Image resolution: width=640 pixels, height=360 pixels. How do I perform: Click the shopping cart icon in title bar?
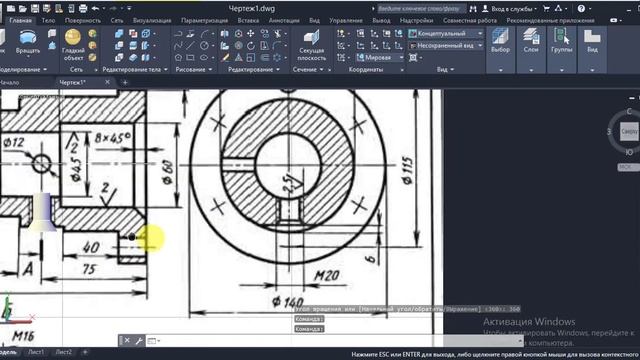point(547,8)
